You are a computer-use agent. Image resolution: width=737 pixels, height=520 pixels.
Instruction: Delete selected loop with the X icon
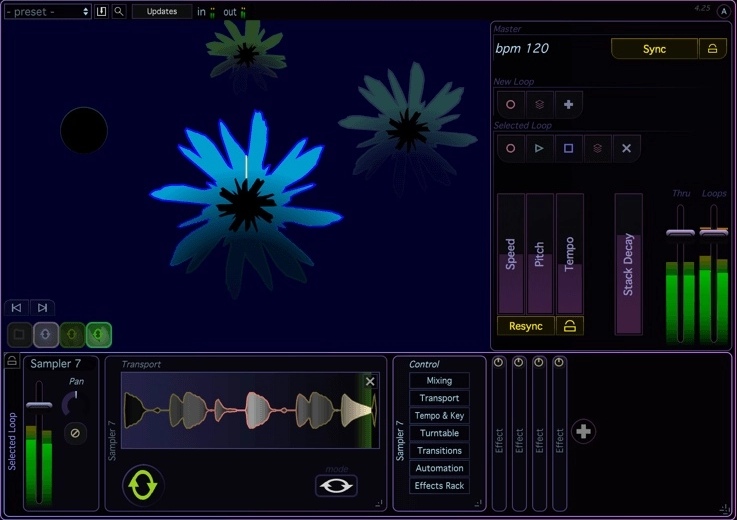point(626,148)
